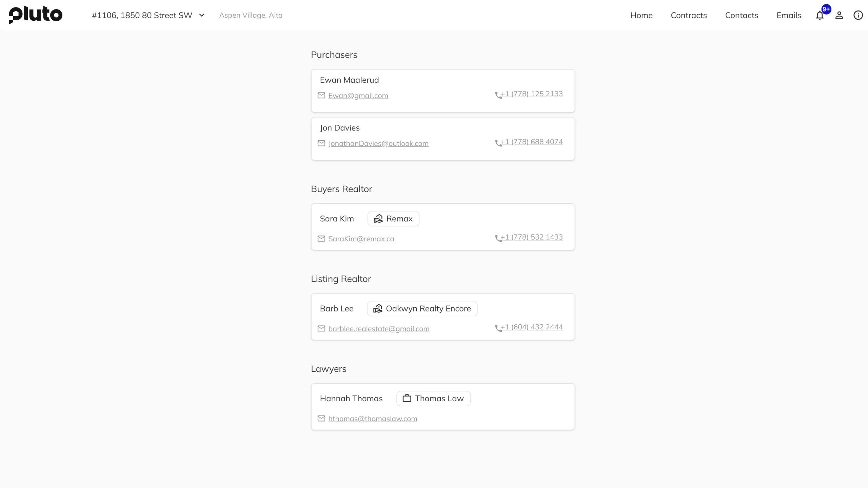The image size is (868, 488).
Task: Switch to the Emails page
Action: pos(789,15)
